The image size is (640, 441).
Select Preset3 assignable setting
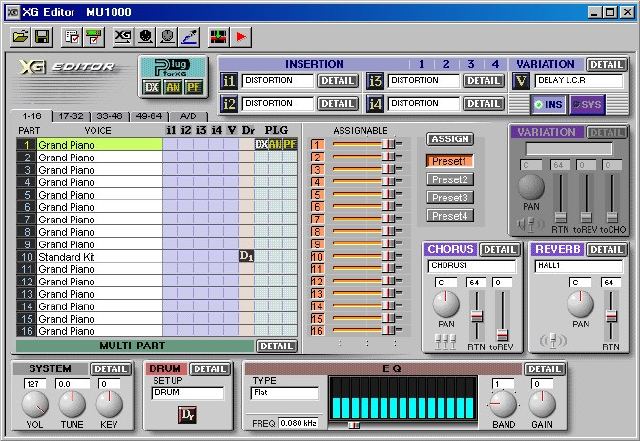click(450, 197)
